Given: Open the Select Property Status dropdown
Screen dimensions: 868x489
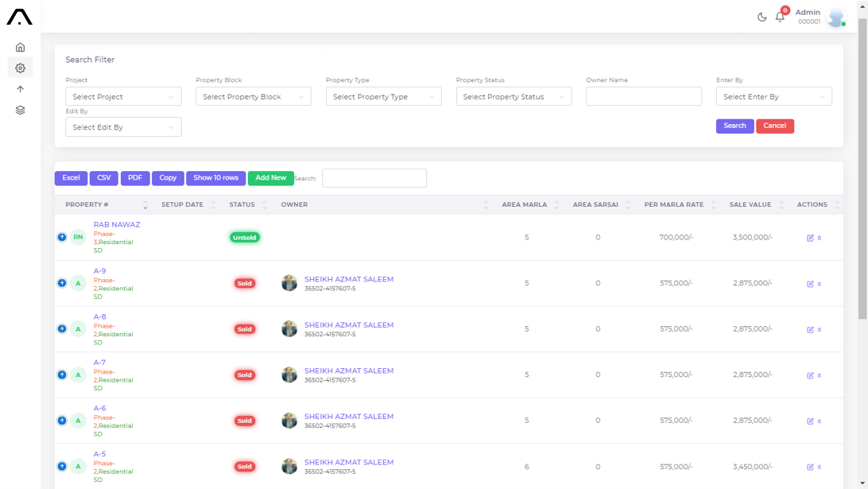Looking at the screenshot, I should click(513, 97).
